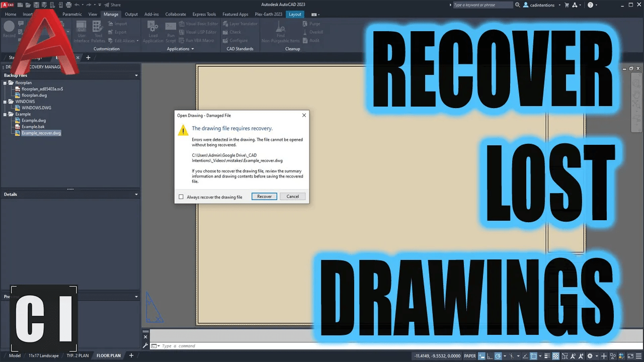
Task: Click the Plot printer icon in quick access toolbar
Action: point(69,5)
